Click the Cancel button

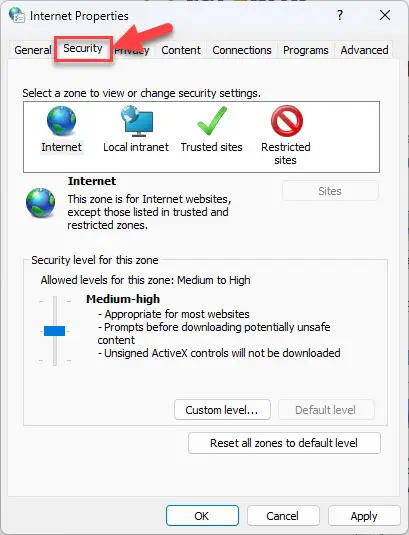tap(283, 516)
